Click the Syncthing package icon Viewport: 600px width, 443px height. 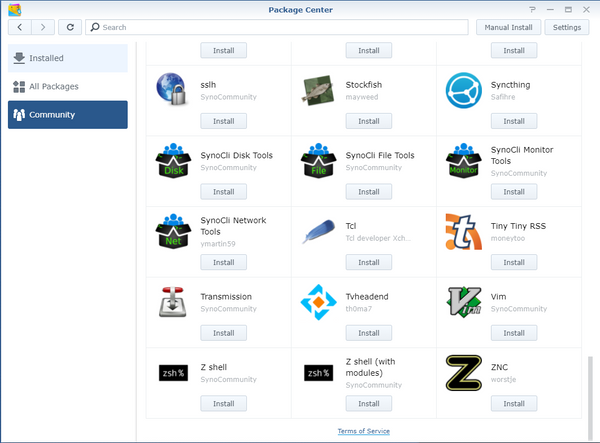coord(462,90)
